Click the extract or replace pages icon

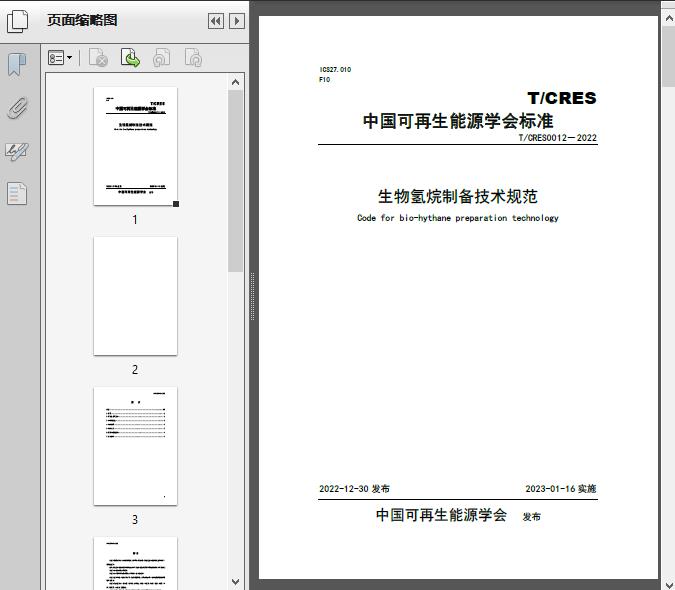tap(130, 58)
